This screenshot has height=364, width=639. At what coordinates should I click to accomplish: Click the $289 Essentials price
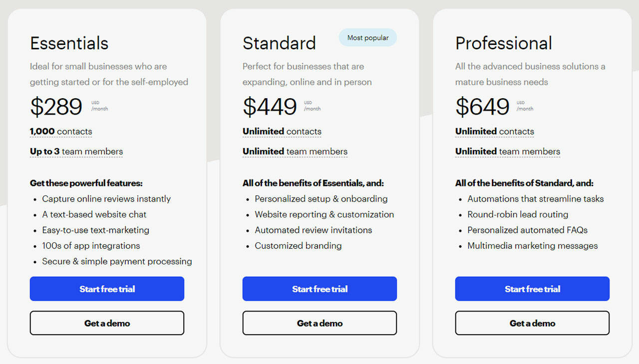coord(56,107)
